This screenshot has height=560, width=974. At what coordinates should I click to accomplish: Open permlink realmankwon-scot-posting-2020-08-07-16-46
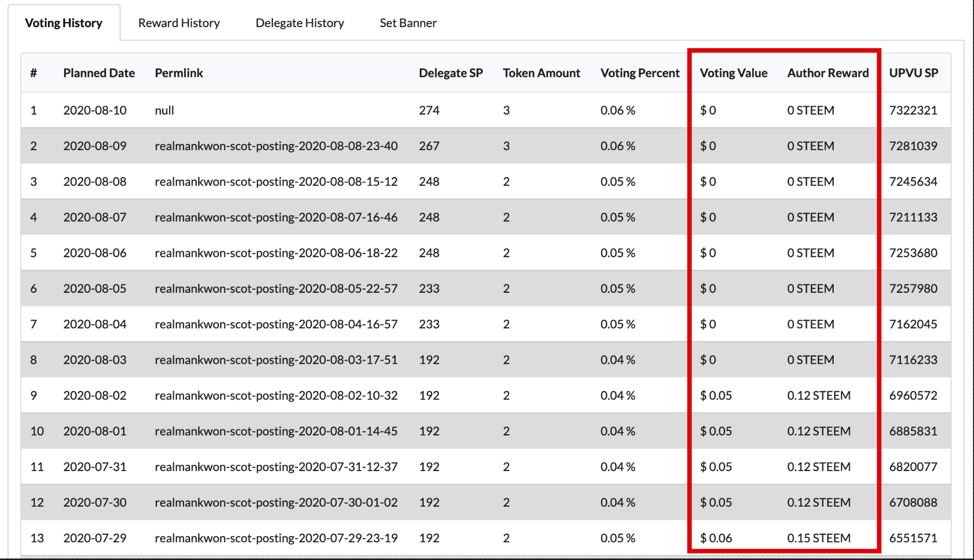276,217
